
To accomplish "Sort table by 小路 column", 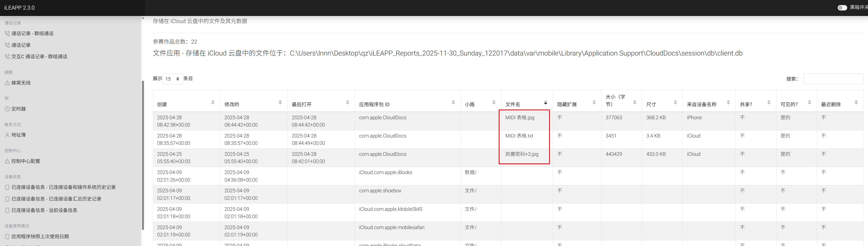I will point(481,101).
